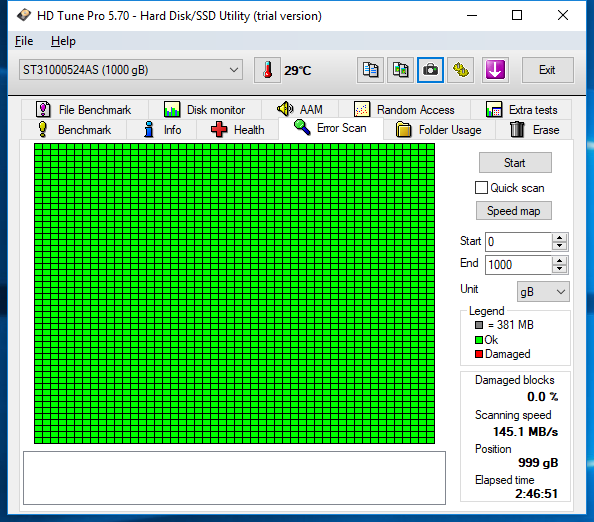Click the camera save screenshot icon
Image resolution: width=594 pixels, height=522 pixels.
point(430,70)
